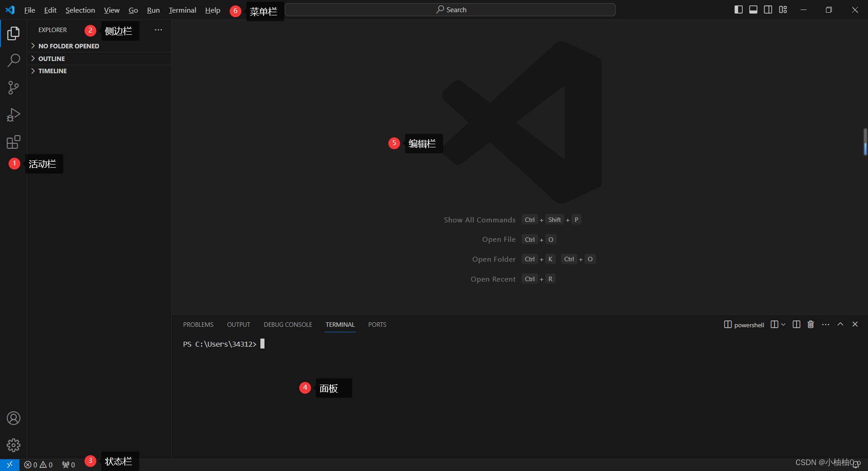Viewport: 868px width, 471px height.
Task: Open the Explorer view in activity bar
Action: (14, 33)
